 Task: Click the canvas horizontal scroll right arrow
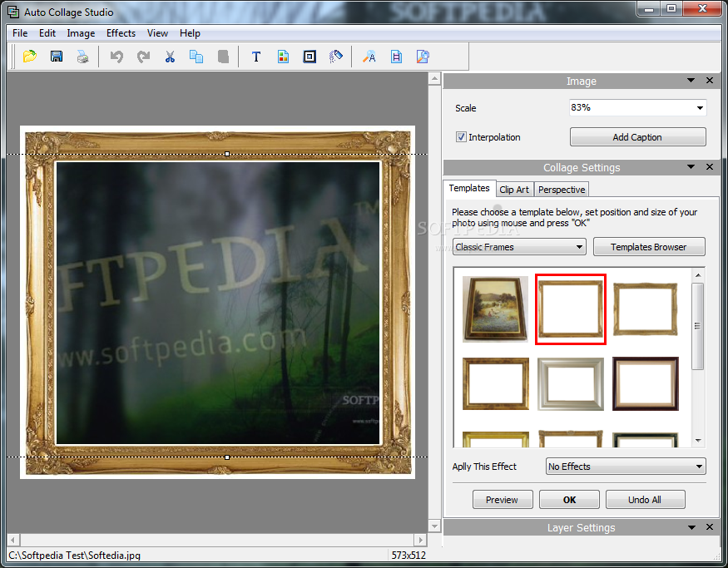tap(420, 540)
